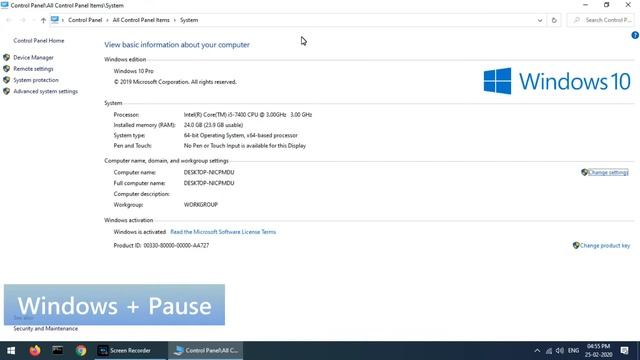This screenshot has width=640, height=360.
Task: Click the Windows 10 Pro edition text
Action: (133, 71)
